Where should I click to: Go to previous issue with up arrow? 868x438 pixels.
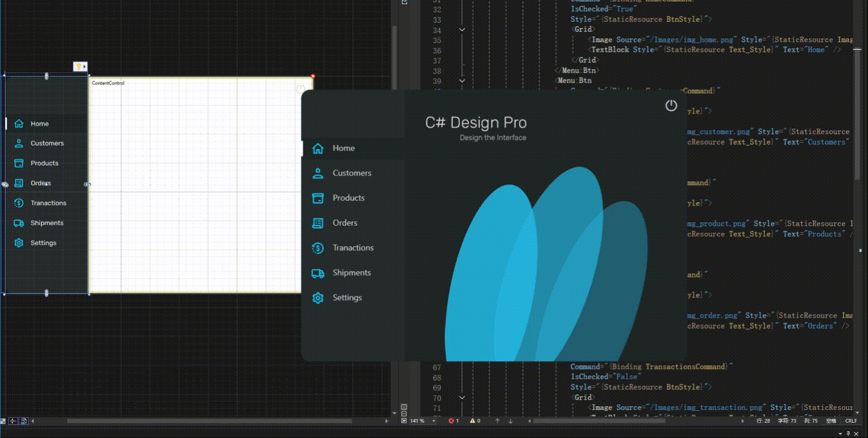[x=498, y=421]
